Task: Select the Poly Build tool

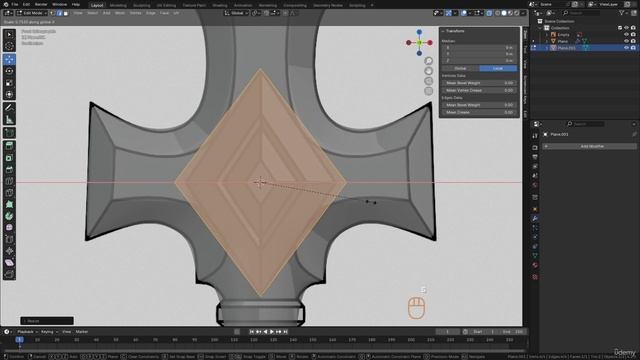Action: pos(9,204)
